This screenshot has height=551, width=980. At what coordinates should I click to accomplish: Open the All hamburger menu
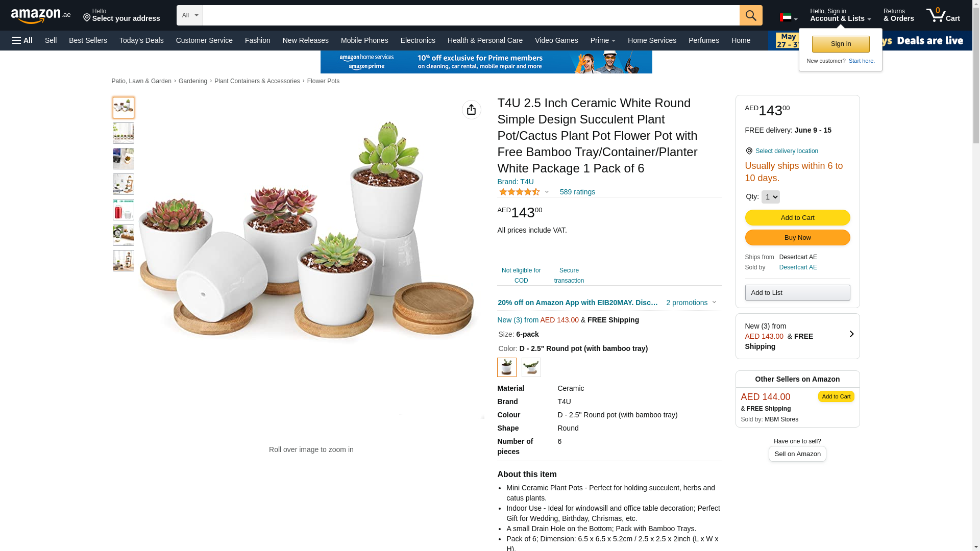coord(22,40)
